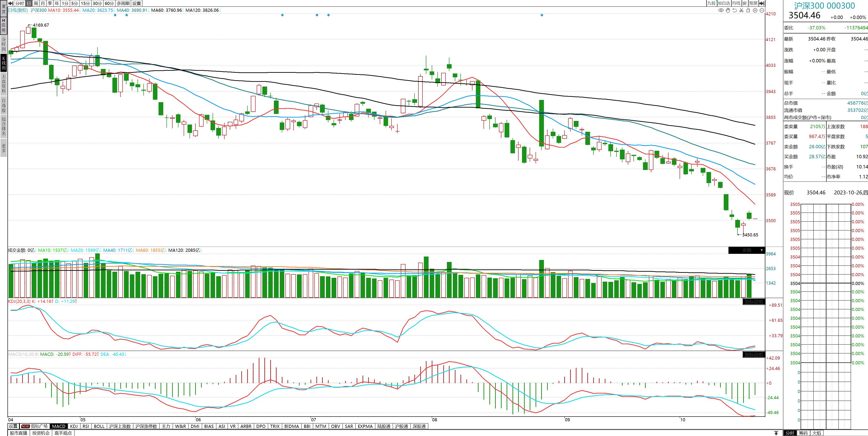Select the scissors cut tool
The width and height of the screenshot is (868, 436).
point(741,10)
